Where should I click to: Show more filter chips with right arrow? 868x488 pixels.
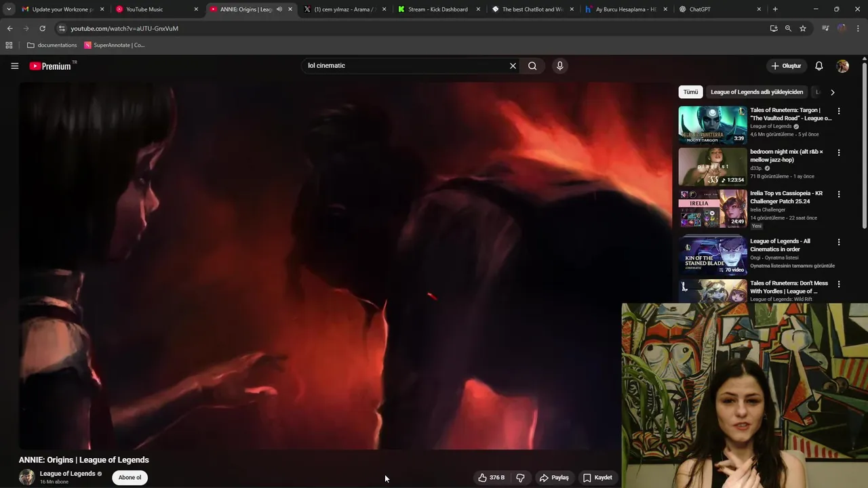833,92
